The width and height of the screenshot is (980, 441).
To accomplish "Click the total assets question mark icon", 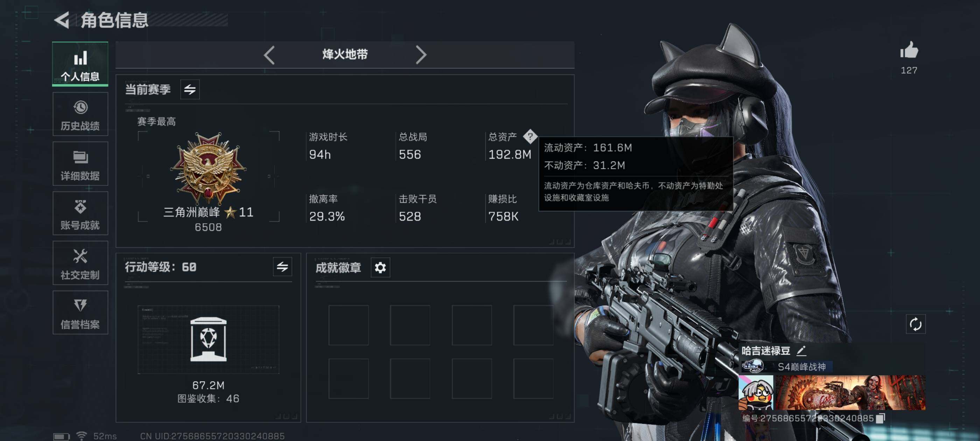I will 530,136.
